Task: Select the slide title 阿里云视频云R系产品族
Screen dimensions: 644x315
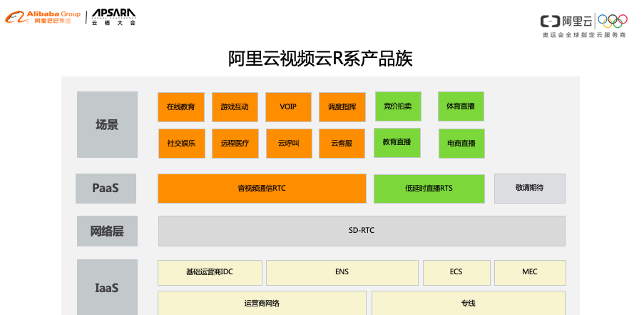Action: [320, 59]
